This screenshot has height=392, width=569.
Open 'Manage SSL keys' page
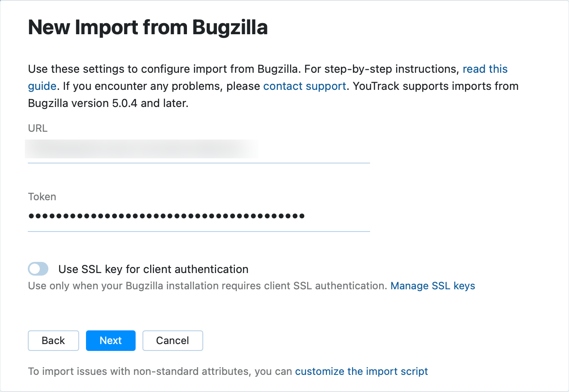coord(433,285)
